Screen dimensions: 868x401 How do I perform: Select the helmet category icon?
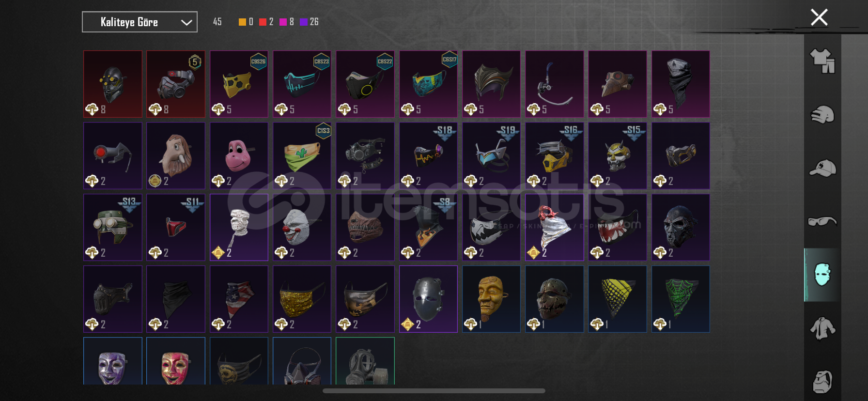click(822, 115)
